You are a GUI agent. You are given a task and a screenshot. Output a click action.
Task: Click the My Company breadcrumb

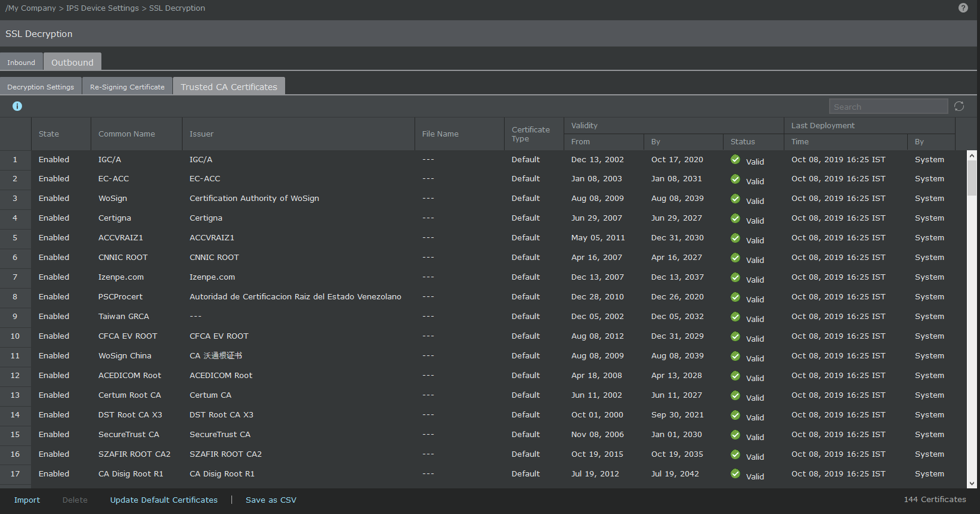click(32, 8)
